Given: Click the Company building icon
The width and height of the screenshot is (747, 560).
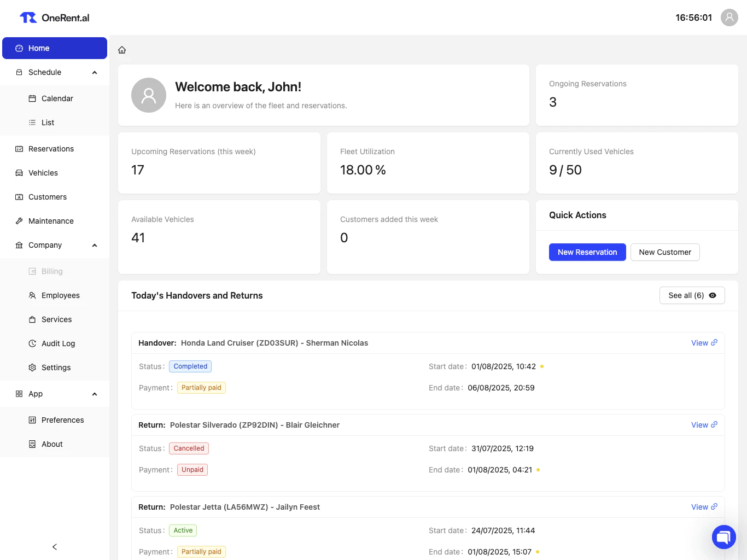Looking at the screenshot, I should 19,245.
